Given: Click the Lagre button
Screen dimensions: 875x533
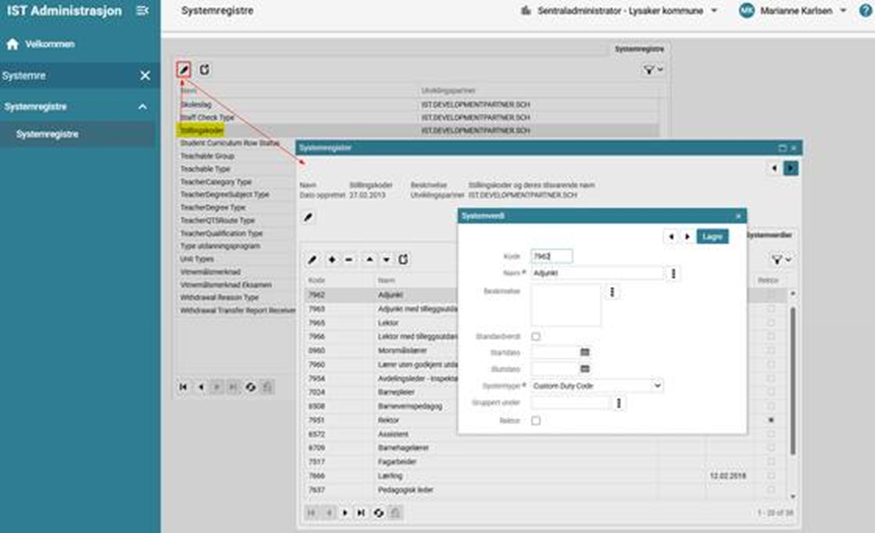Looking at the screenshot, I should (x=713, y=237).
